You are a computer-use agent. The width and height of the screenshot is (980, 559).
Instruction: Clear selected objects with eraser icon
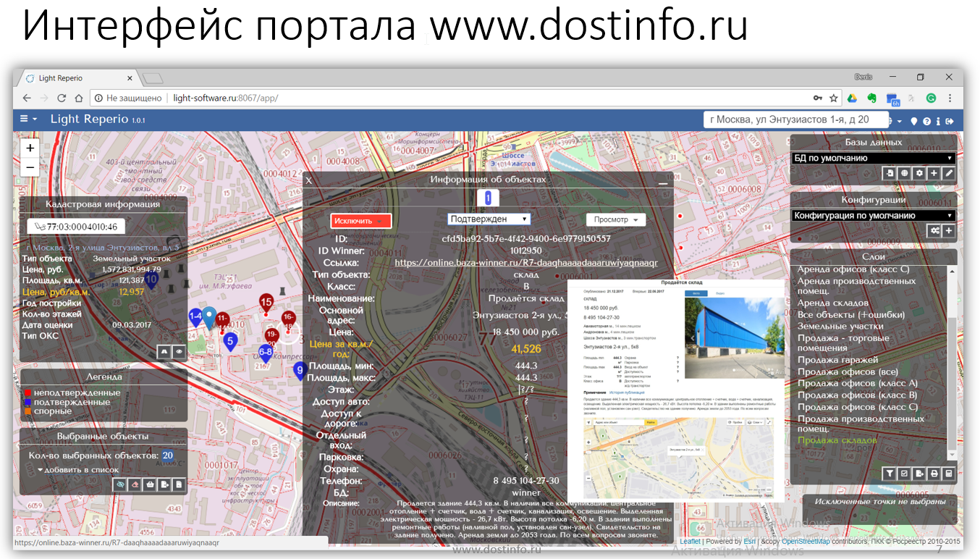(x=135, y=484)
